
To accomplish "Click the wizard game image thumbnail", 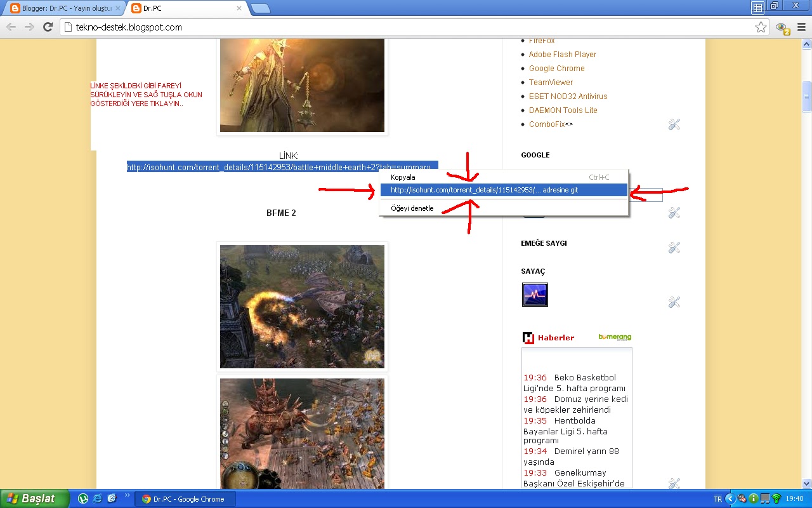I will [x=302, y=86].
